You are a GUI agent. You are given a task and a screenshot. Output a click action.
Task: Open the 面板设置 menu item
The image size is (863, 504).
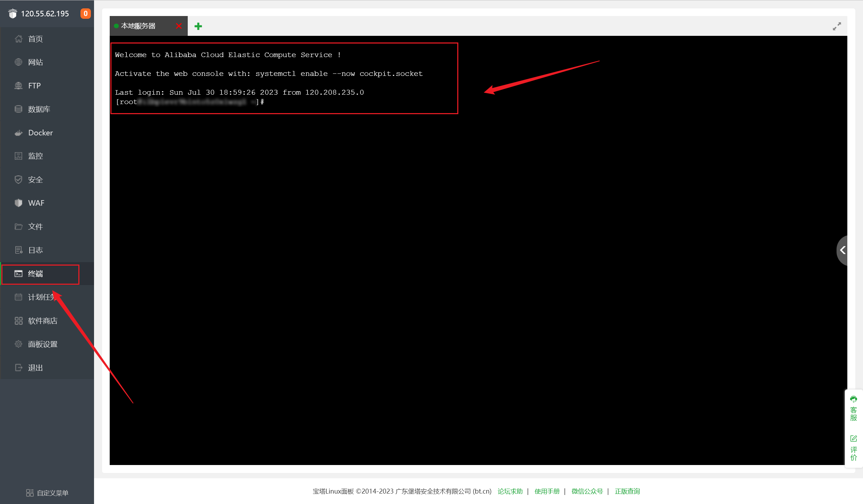[x=47, y=344]
